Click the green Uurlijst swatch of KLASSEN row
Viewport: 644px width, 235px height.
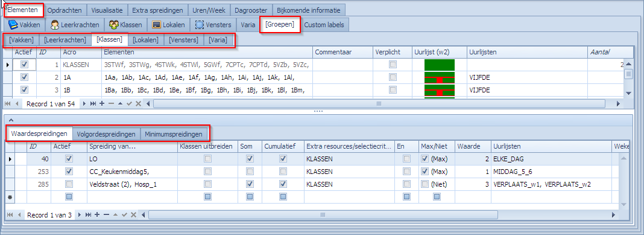[x=439, y=65]
